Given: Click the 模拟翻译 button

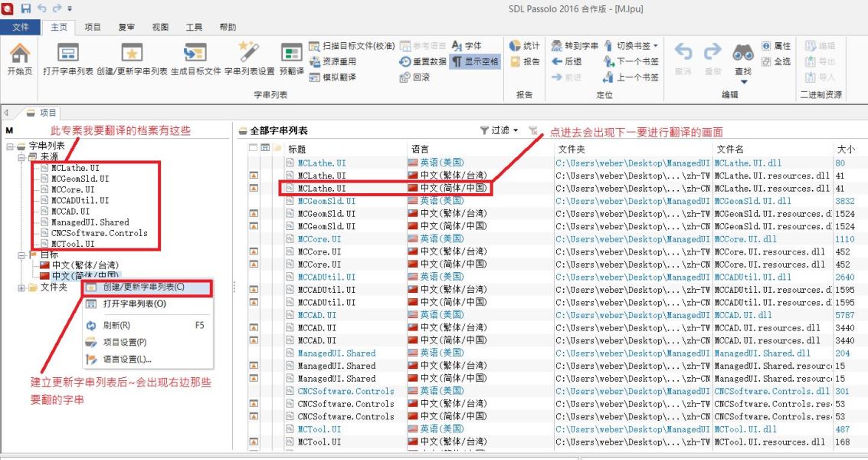Looking at the screenshot, I should pos(332,77).
